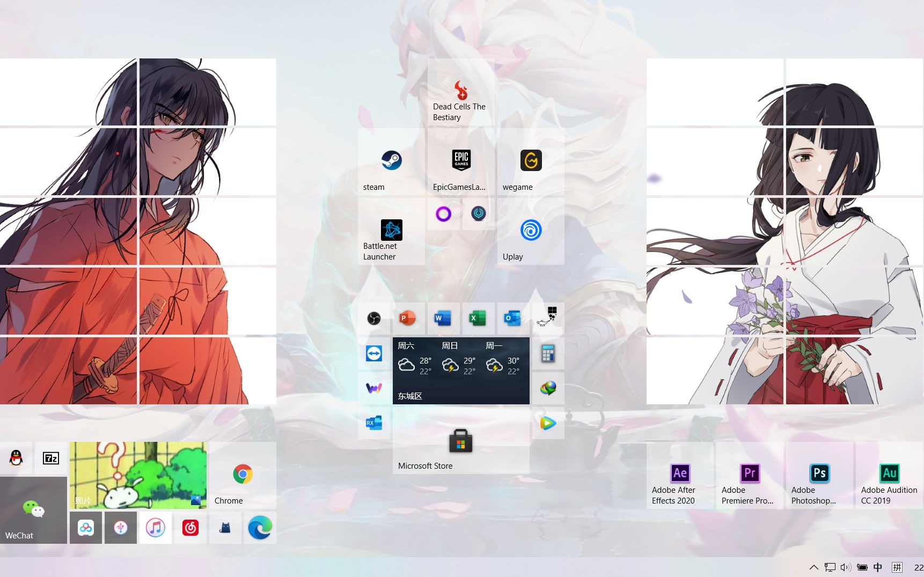
Task: Open the multicolor W wave icon tile
Action: [x=374, y=388]
